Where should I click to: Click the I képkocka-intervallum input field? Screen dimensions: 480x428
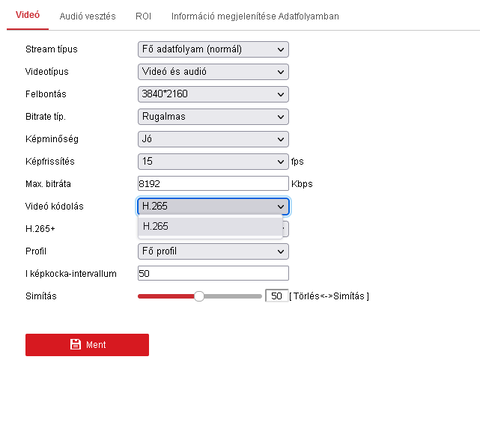(213, 274)
